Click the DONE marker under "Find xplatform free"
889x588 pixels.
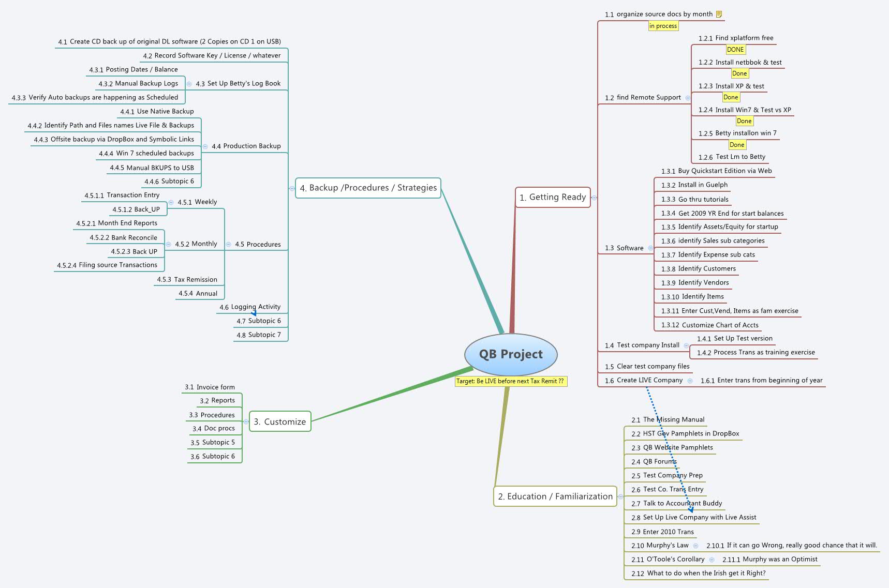tap(735, 49)
